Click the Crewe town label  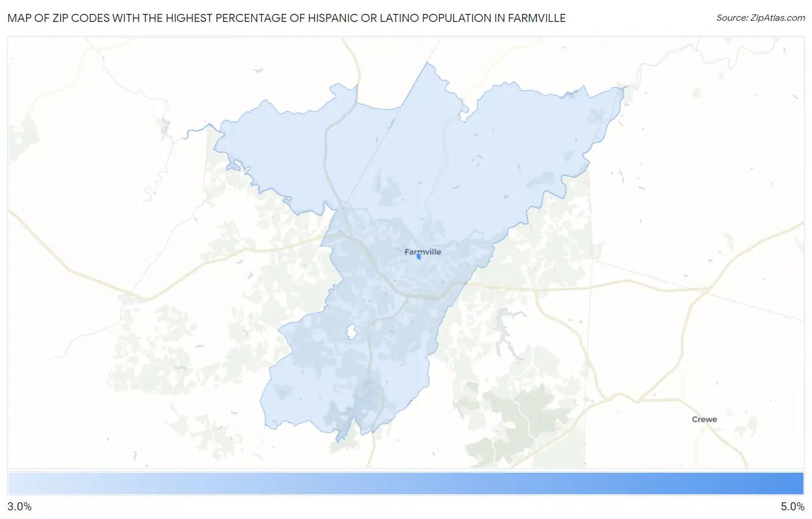pos(704,419)
